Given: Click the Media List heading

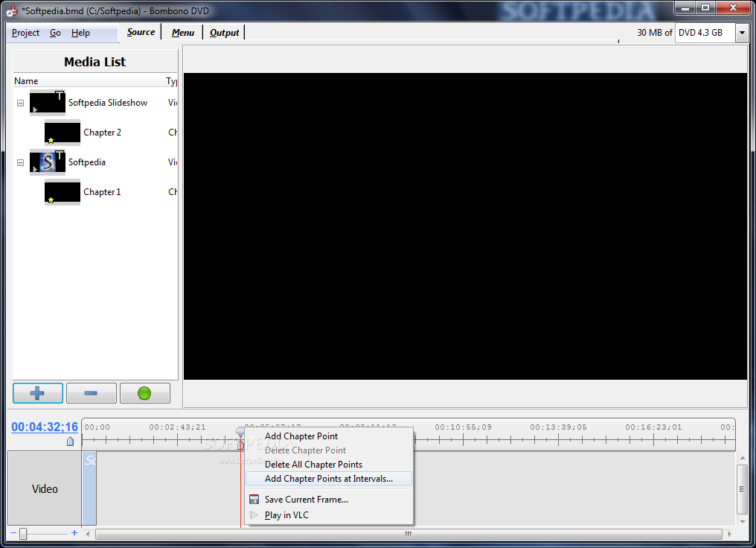Looking at the screenshot, I should (95, 62).
